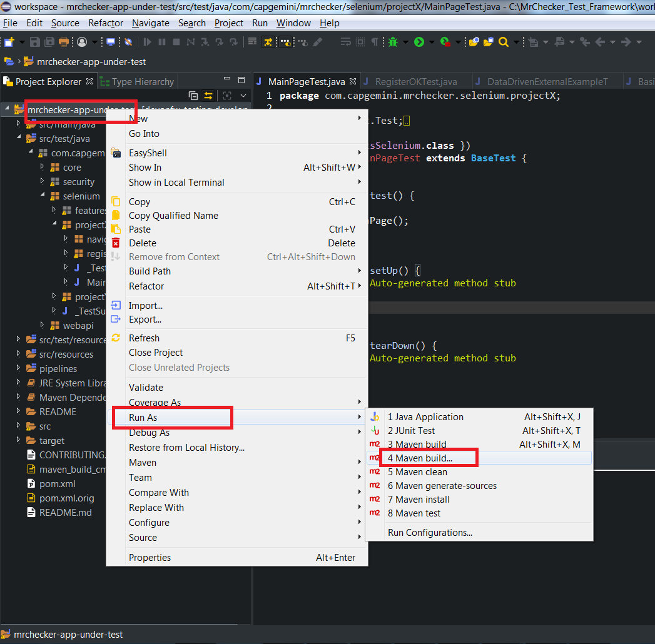Expand the target folder node
Screen dimensions: 655x644
[19, 440]
